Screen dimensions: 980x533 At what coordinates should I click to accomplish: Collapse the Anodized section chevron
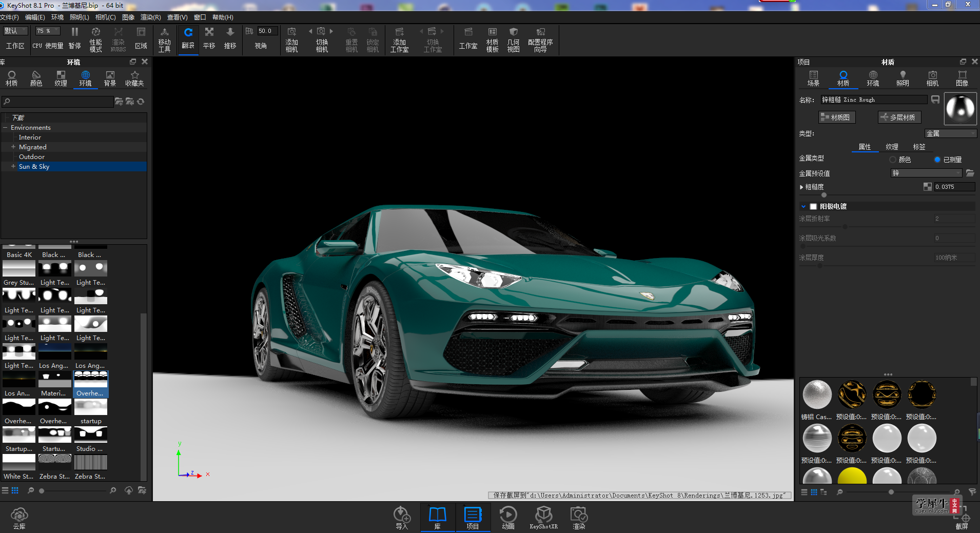point(803,206)
